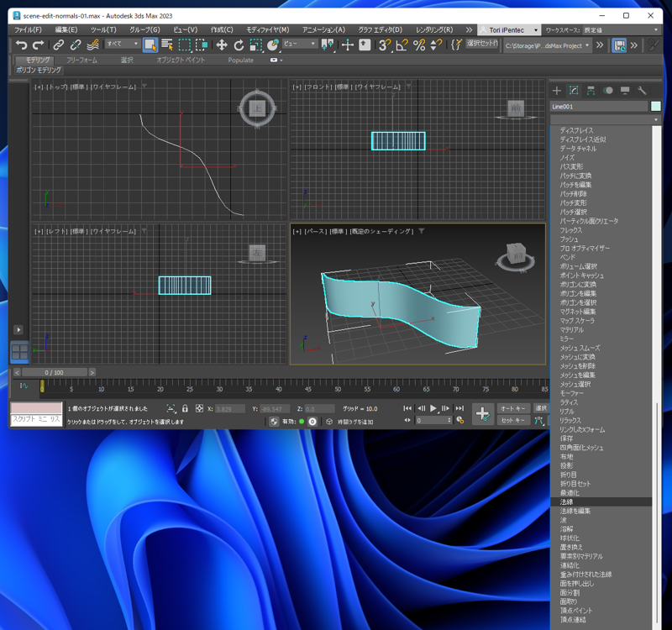Viewport: 672px width, 630px height.
Task: Open the Utilities wrench tab
Action: click(x=643, y=91)
